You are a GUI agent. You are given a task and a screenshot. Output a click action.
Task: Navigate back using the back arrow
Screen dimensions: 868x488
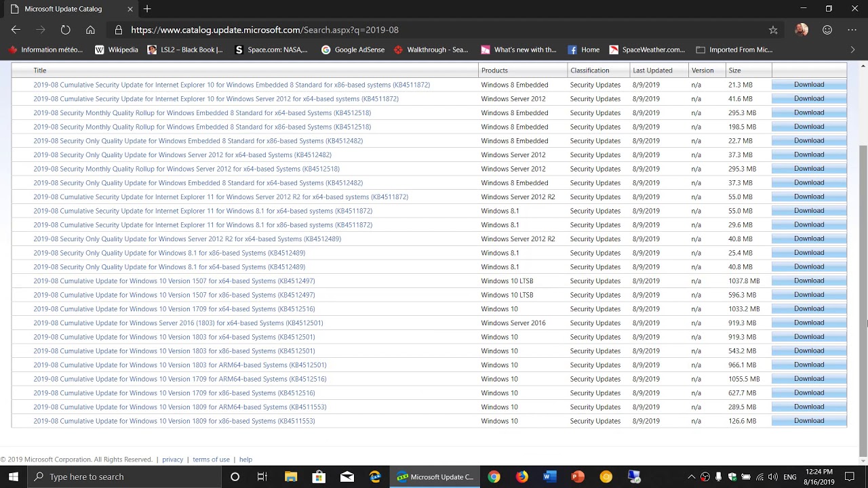[x=16, y=30]
